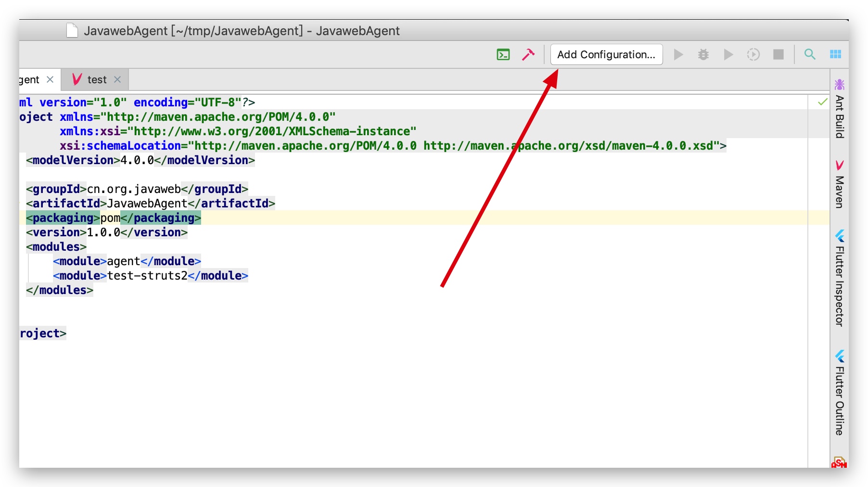
Task: Expand the Ant Build side panel
Action: point(840,110)
